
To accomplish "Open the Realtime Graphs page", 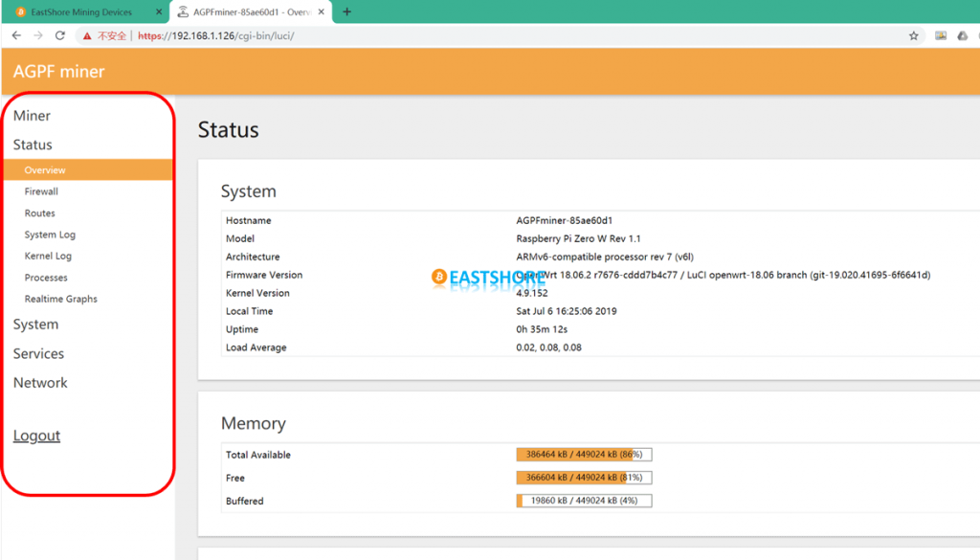I will (x=61, y=298).
